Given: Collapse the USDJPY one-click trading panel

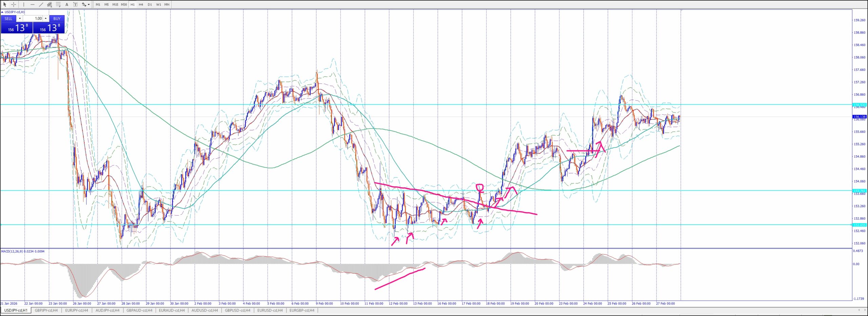Looking at the screenshot, I should coord(2,12).
